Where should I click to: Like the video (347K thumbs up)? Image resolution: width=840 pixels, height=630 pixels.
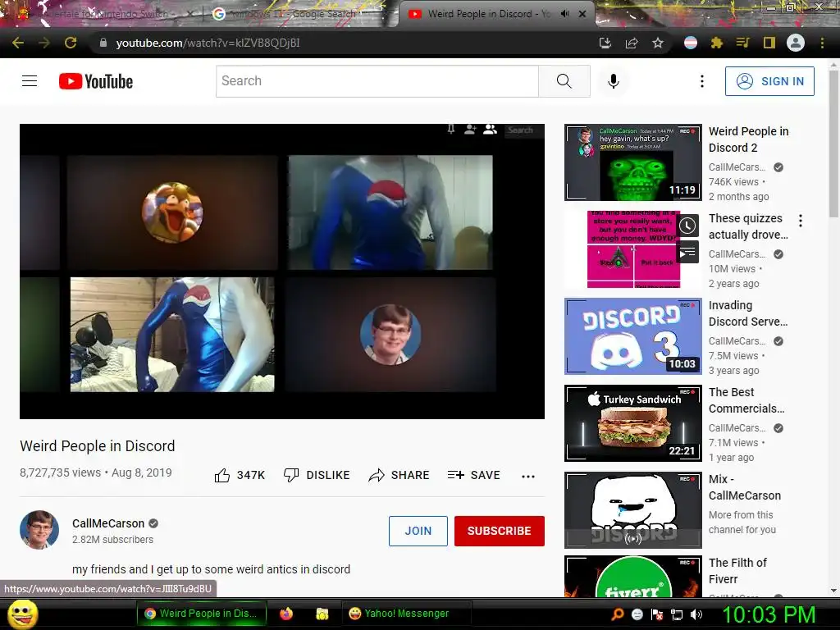240,475
